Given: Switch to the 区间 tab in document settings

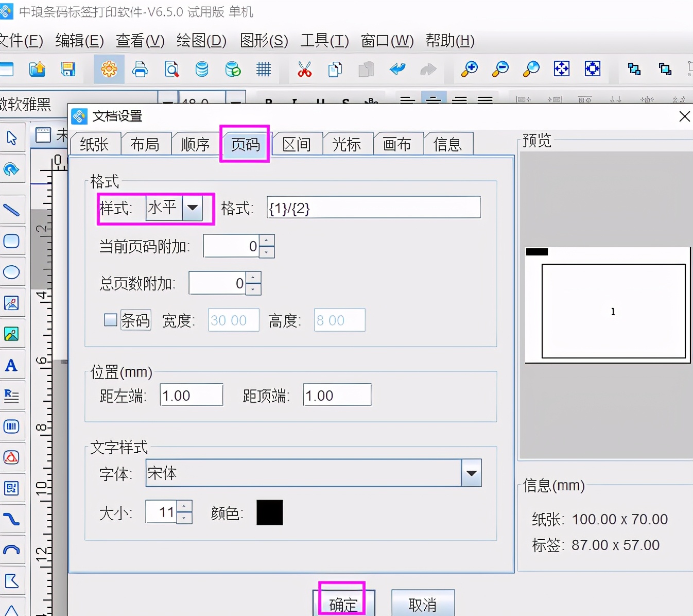Looking at the screenshot, I should coord(297,144).
